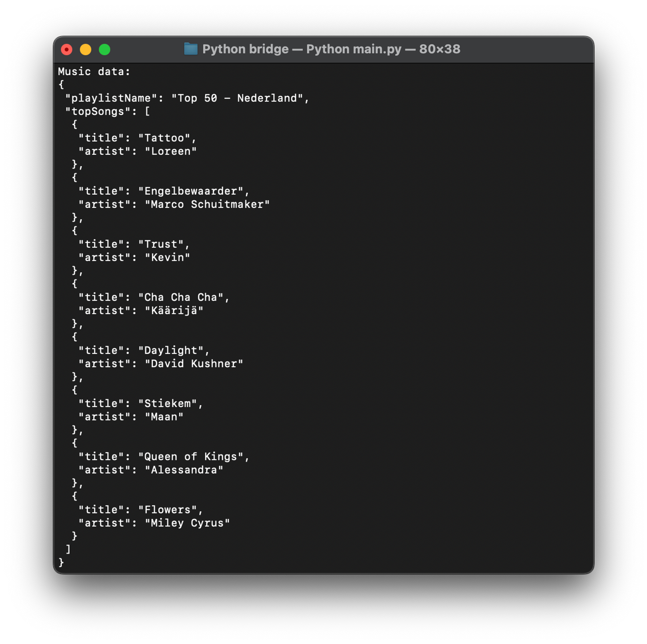Close the terminal window with red button
This screenshot has height=644, width=647.
tap(67, 50)
